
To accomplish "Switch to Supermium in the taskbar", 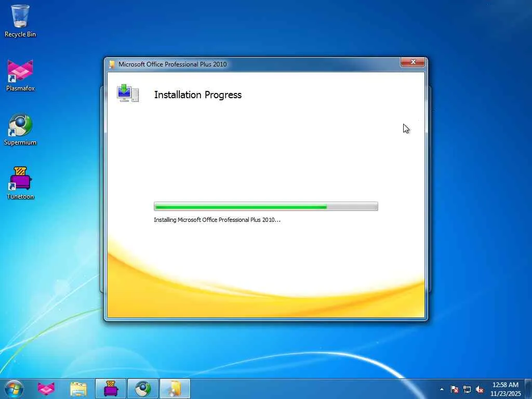I will pos(143,389).
